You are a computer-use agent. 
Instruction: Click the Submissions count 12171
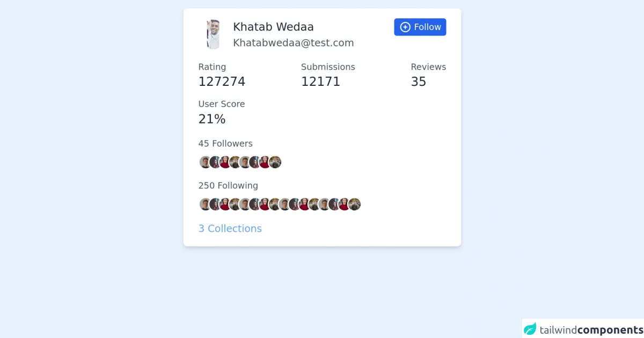[320, 82]
